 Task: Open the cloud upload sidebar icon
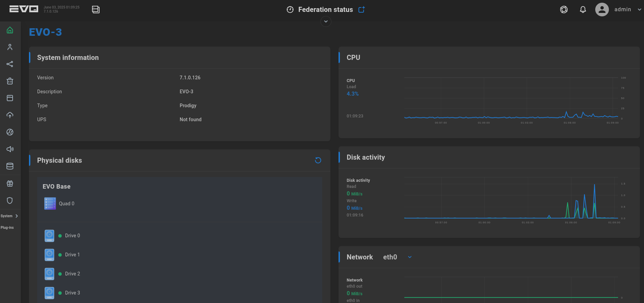coord(10,115)
